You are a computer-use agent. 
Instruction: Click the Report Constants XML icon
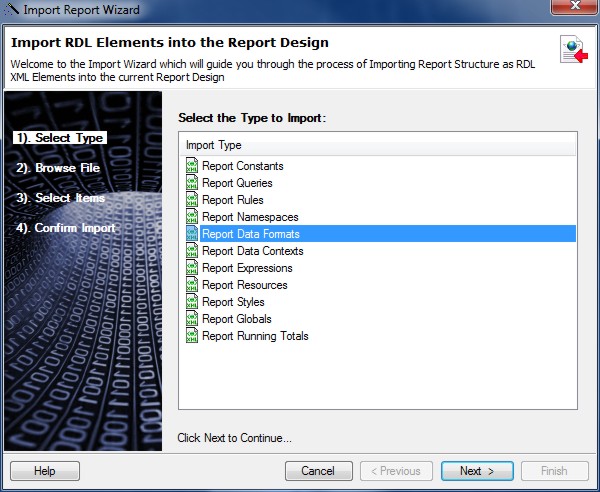point(192,166)
